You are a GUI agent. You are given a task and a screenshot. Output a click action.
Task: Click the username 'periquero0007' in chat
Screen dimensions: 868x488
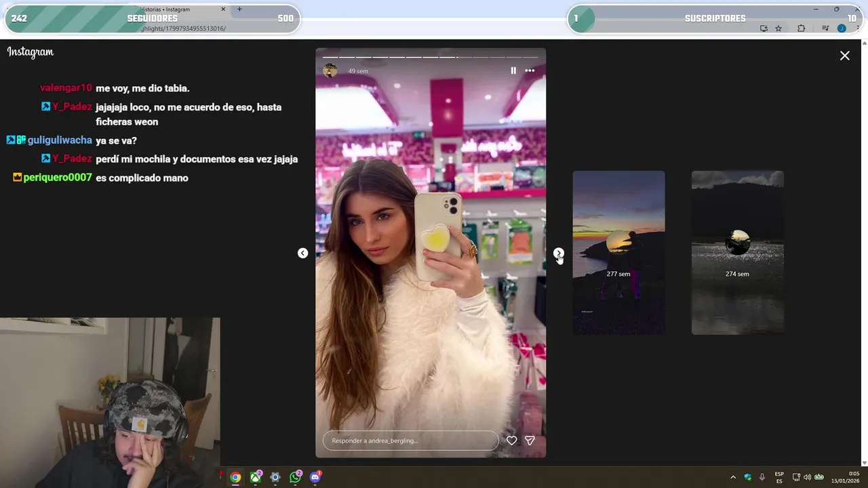coord(58,178)
